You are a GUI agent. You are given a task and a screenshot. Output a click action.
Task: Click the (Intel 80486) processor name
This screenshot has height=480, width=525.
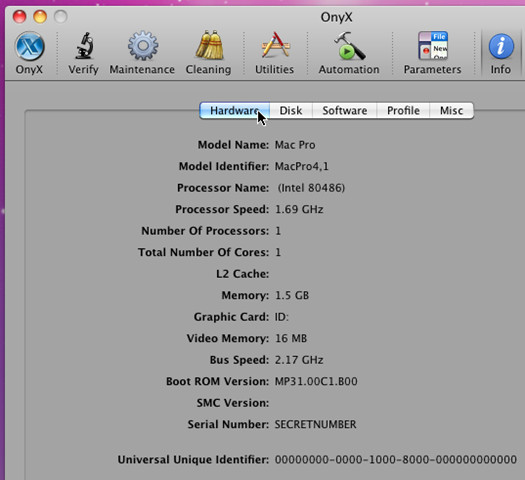point(311,188)
